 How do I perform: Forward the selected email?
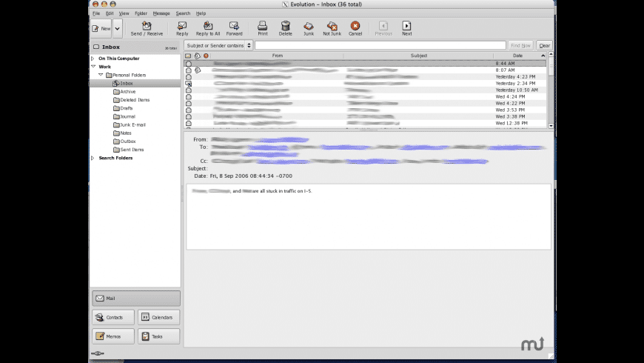click(234, 28)
